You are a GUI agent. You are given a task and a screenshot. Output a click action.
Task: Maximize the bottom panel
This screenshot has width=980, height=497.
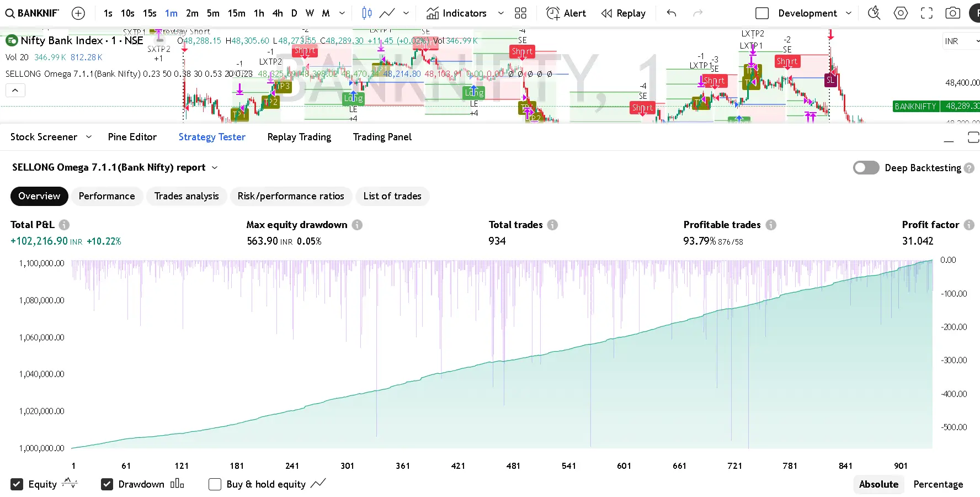[973, 138]
